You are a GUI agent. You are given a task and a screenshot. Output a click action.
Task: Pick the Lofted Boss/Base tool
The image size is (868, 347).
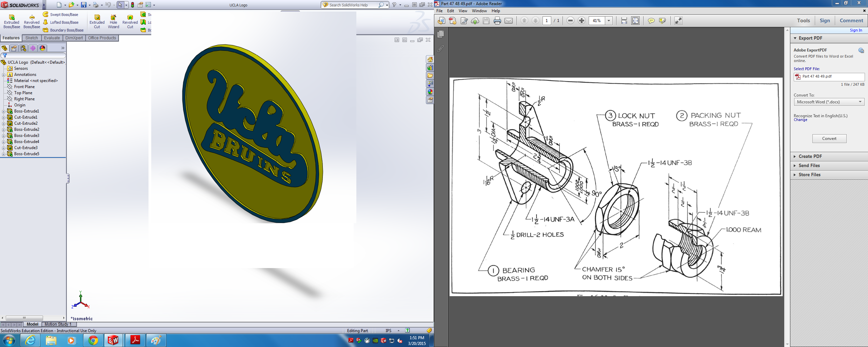pos(61,22)
